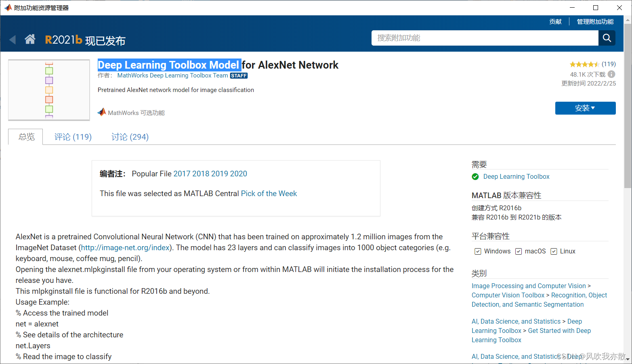Screen dimensions: 632x364
Task: Click the green check beside Deep Learning Toolbox
Action: (x=475, y=176)
